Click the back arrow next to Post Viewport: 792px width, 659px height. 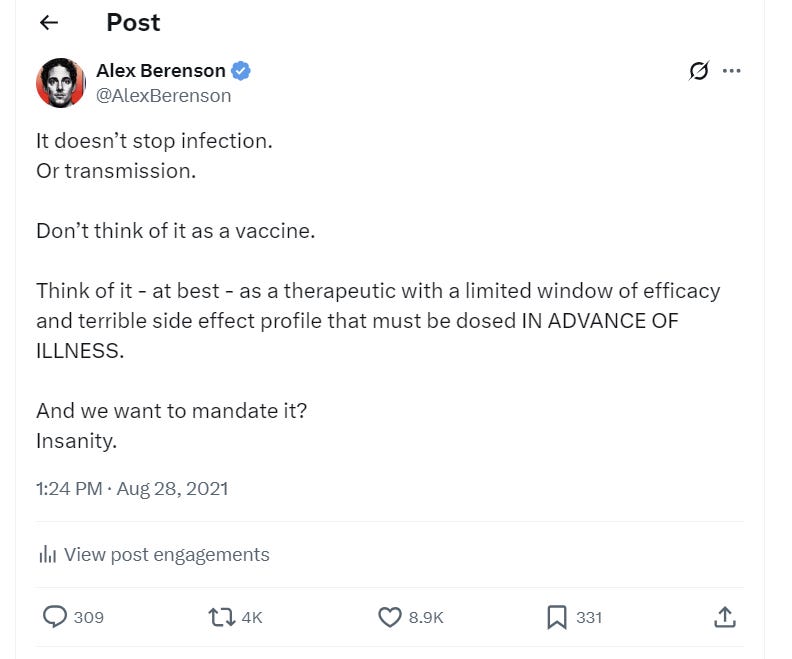click(48, 23)
